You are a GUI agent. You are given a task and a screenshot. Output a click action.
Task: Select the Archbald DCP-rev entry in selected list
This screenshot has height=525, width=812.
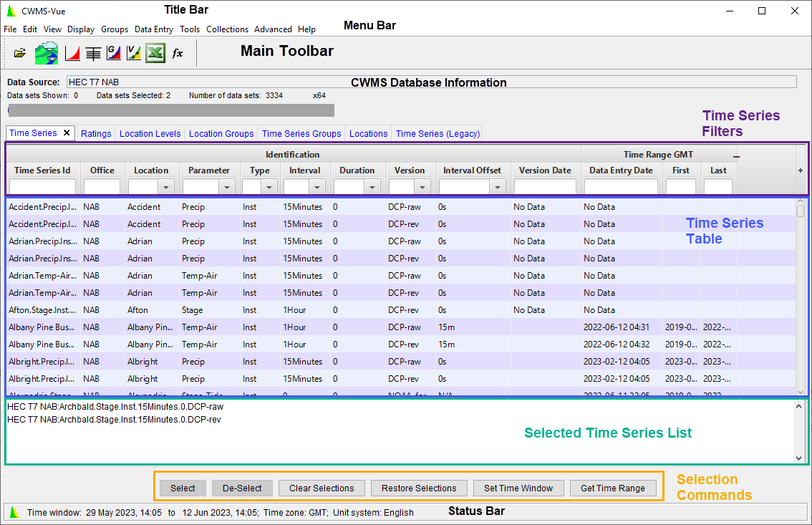(x=114, y=420)
